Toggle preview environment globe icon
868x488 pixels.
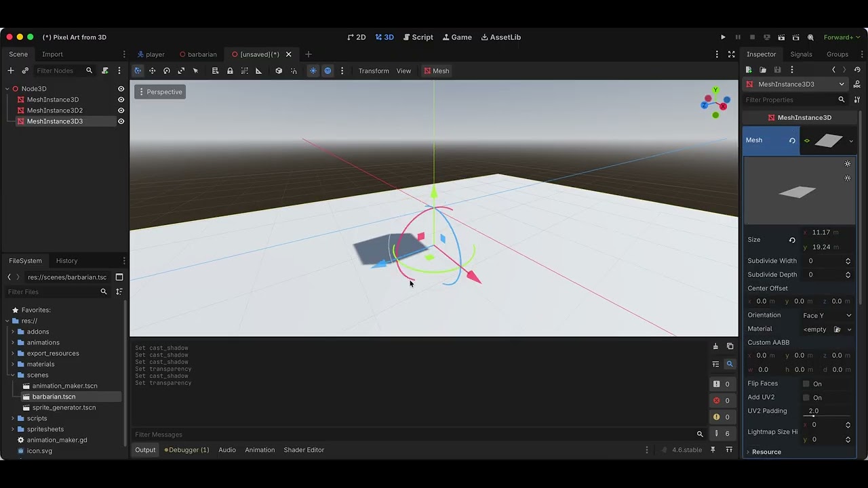tap(328, 70)
